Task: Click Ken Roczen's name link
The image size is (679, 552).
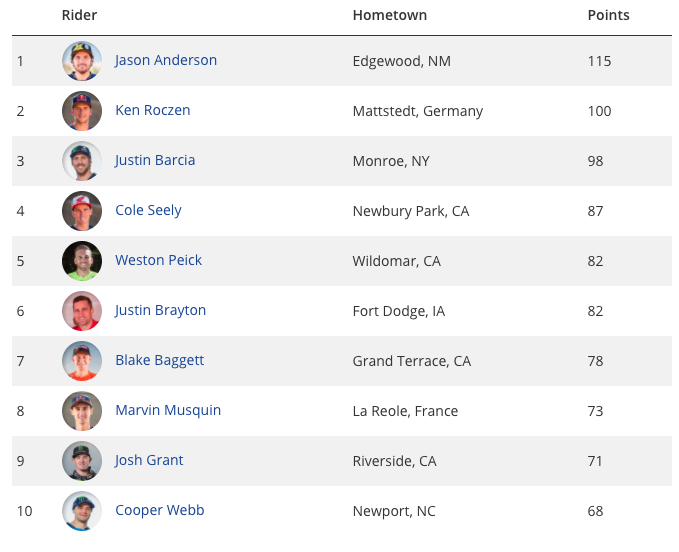Action: (152, 110)
